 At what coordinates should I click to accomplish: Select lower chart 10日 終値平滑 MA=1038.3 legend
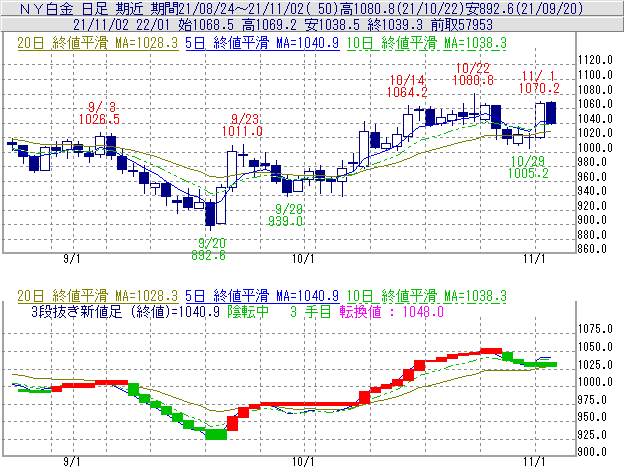pyautogui.click(x=427, y=296)
